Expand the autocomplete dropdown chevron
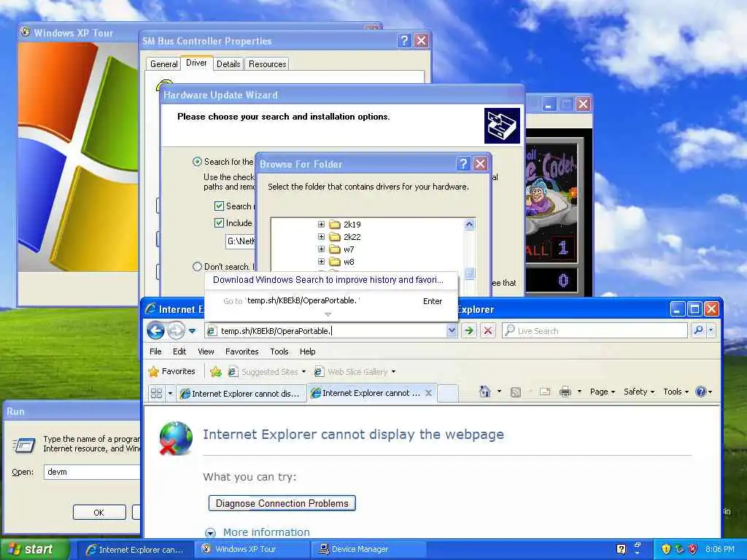The height and width of the screenshot is (560, 747). (328, 314)
